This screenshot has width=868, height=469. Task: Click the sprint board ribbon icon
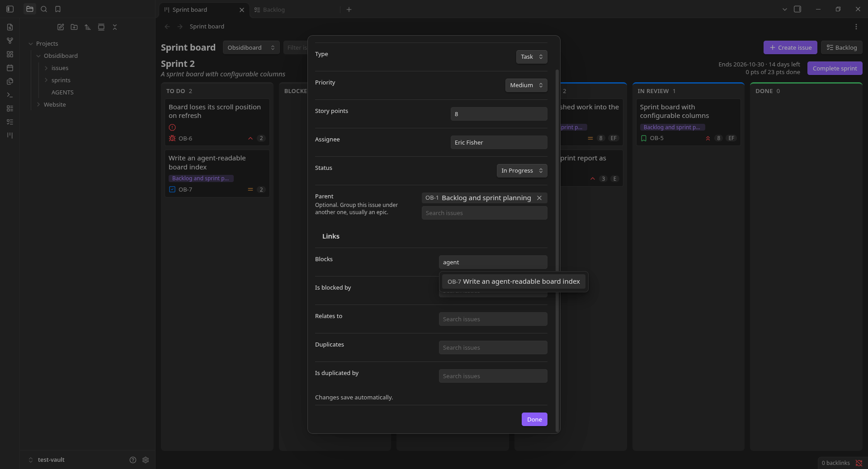(x=10, y=135)
